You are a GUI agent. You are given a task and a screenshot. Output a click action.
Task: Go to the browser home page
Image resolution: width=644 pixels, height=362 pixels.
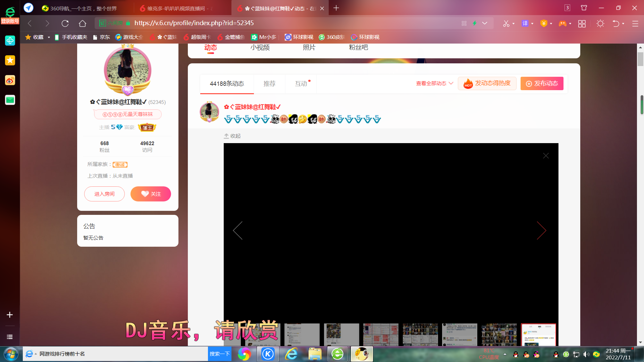(83, 23)
